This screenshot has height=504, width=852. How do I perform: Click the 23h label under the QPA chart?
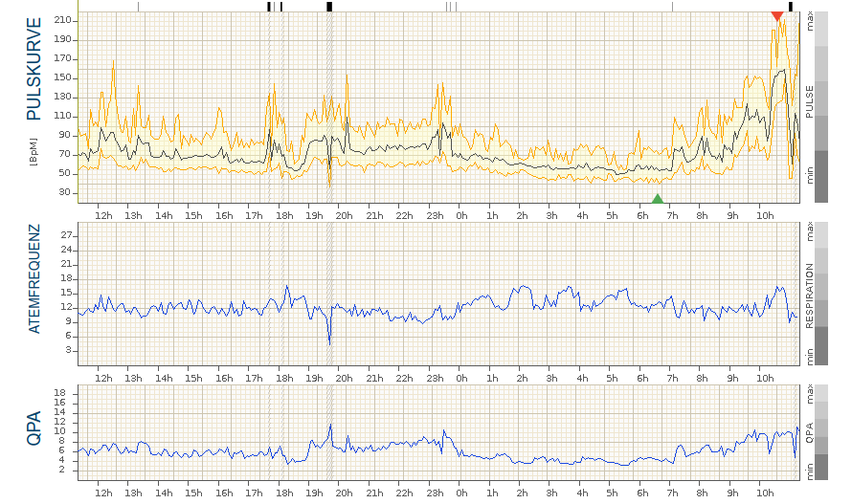coord(435,493)
